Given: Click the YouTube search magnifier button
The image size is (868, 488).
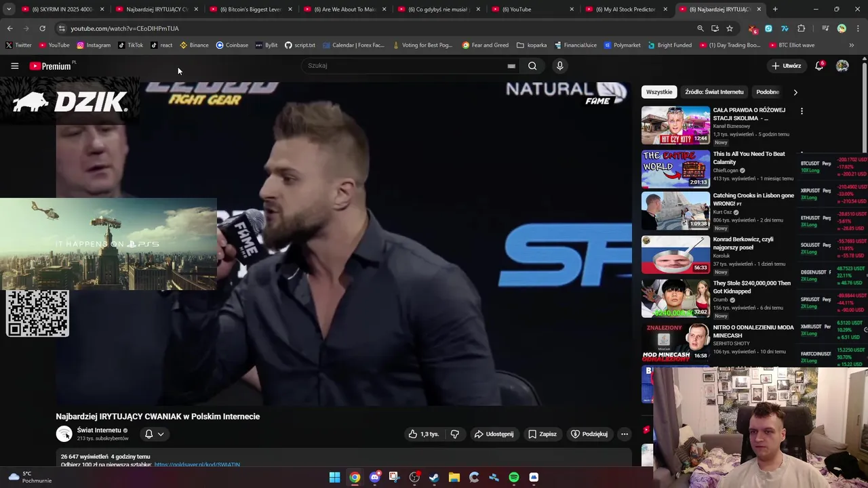Looking at the screenshot, I should (532, 66).
